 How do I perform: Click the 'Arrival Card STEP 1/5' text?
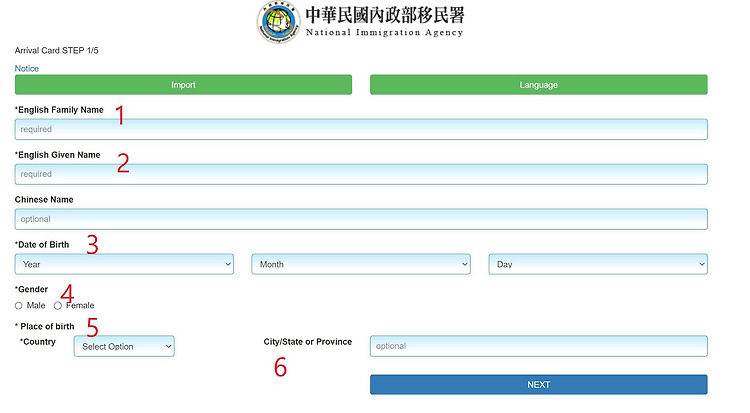coord(56,50)
